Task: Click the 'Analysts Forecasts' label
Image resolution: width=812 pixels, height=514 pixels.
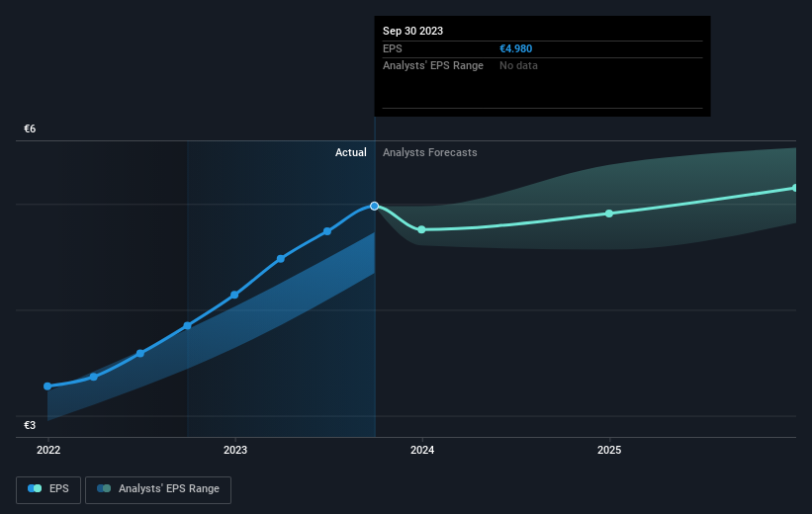Action: [430, 152]
